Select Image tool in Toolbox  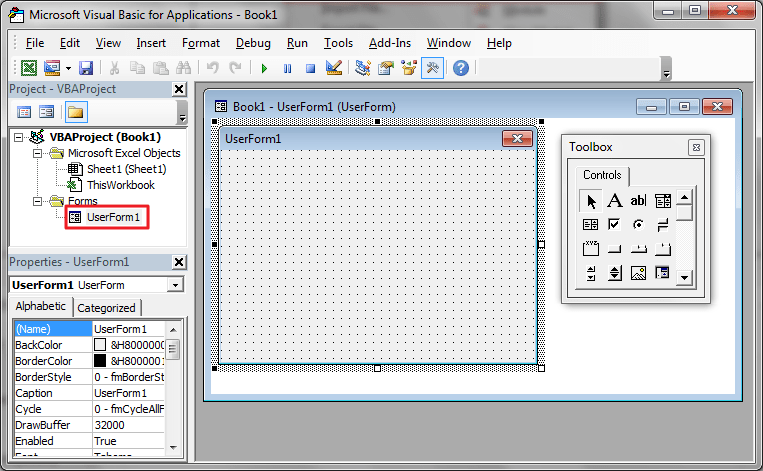(x=638, y=272)
